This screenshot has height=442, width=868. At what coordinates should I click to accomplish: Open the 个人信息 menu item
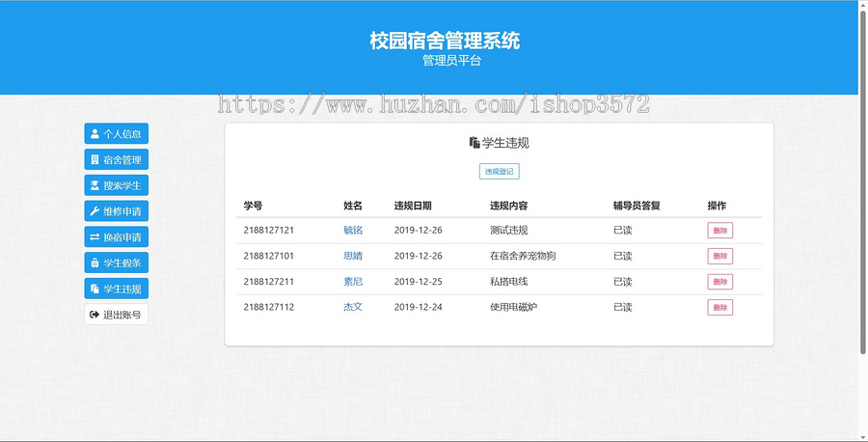coord(117,133)
